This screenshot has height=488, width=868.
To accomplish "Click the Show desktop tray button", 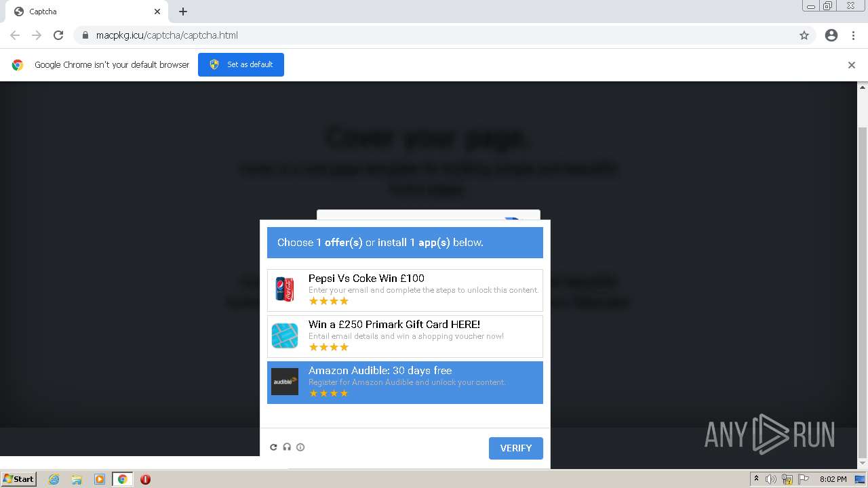I will point(861,479).
